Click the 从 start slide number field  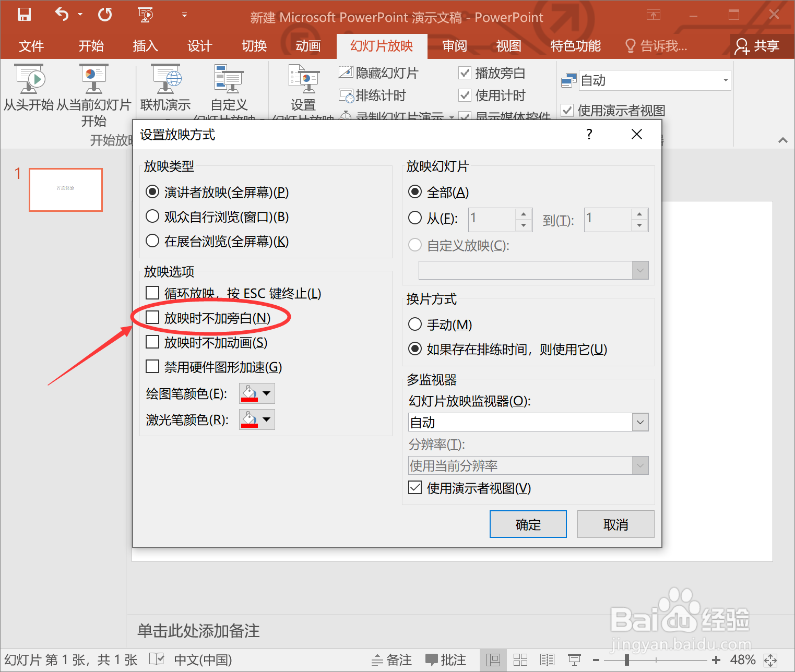pyautogui.click(x=492, y=219)
